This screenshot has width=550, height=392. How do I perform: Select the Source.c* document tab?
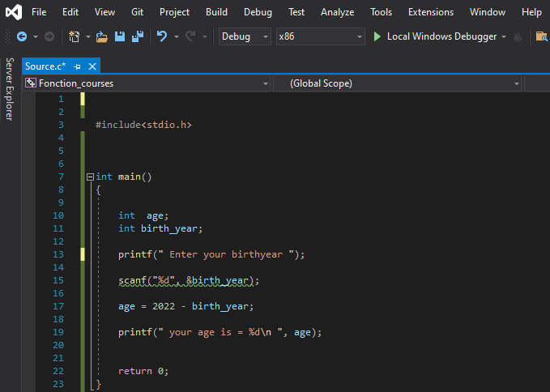click(x=45, y=66)
